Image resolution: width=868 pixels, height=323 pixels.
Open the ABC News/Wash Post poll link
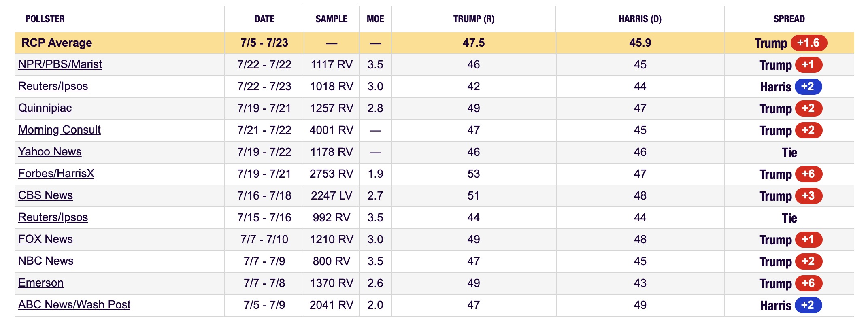point(74,305)
